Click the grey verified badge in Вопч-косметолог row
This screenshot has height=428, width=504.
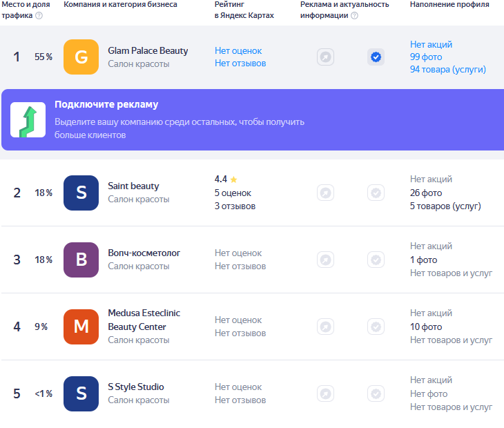click(376, 260)
